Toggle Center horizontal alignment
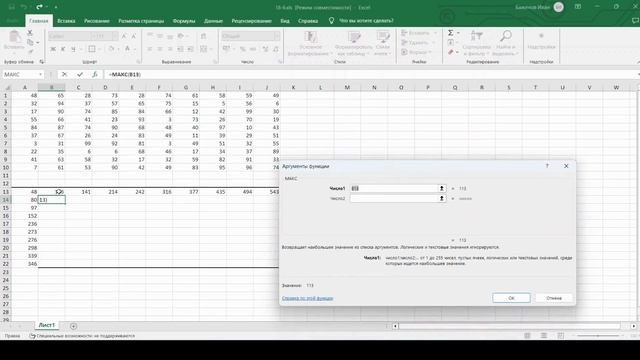640x360 pixels. click(160, 49)
